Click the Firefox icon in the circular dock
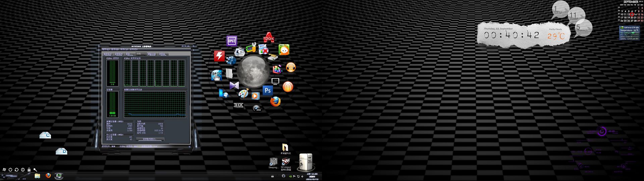644x181 pixels. point(275,101)
